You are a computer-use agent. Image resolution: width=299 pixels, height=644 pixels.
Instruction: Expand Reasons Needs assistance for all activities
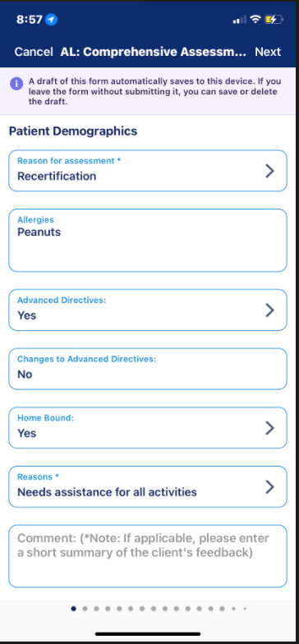click(148, 486)
